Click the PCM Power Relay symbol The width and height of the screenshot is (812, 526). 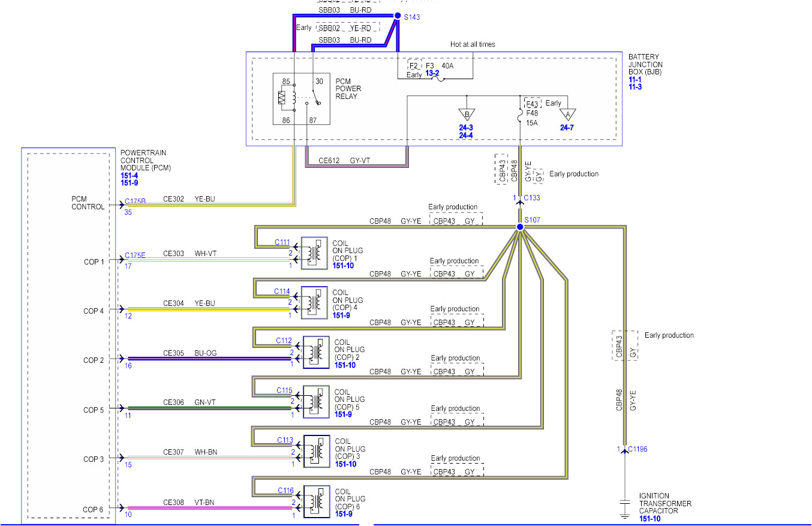click(x=301, y=99)
